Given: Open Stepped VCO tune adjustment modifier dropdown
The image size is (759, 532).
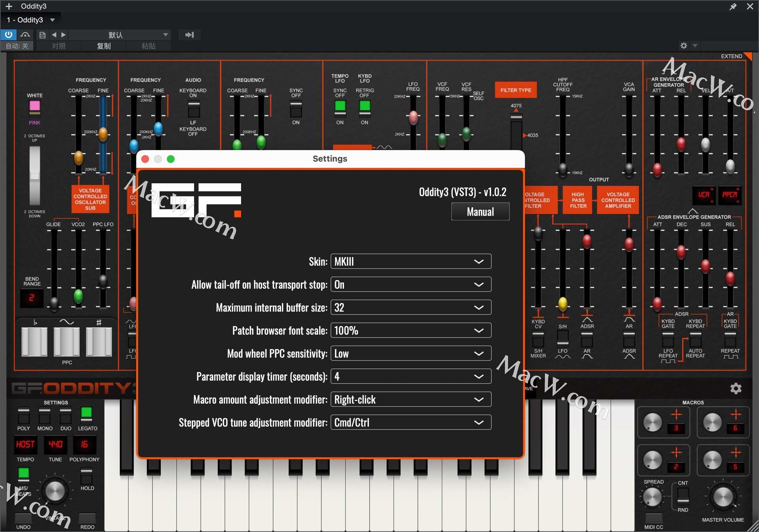Looking at the screenshot, I should (x=411, y=422).
